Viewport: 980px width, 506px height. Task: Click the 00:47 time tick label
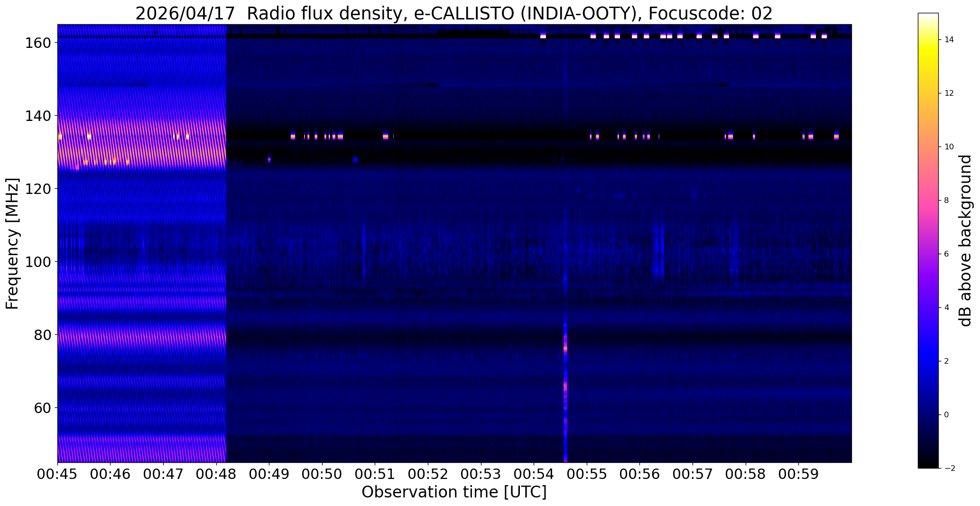pyautogui.click(x=163, y=474)
